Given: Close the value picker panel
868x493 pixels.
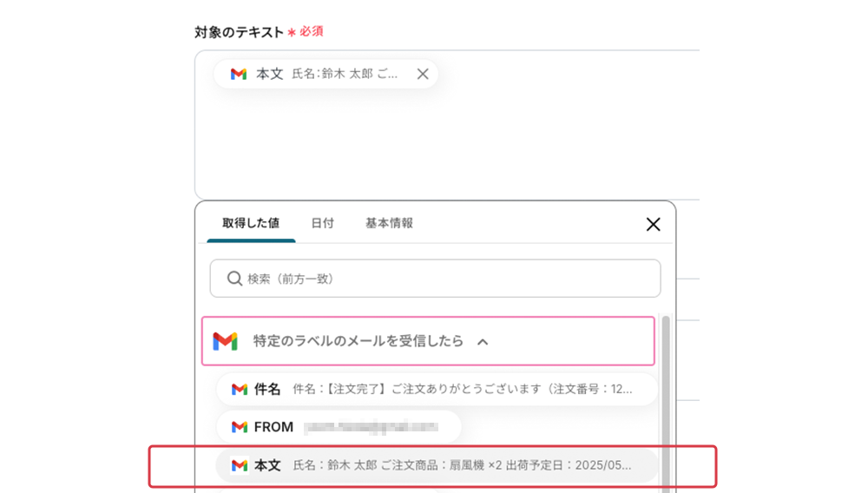Looking at the screenshot, I should point(654,225).
